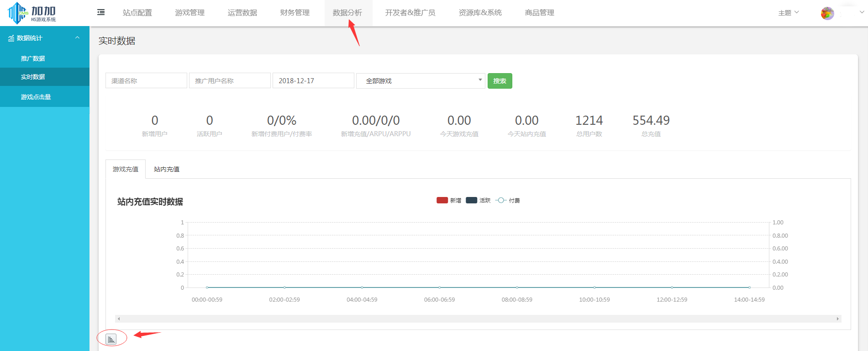Open the 财务管理 top menu
The width and height of the screenshot is (868, 351).
(295, 13)
